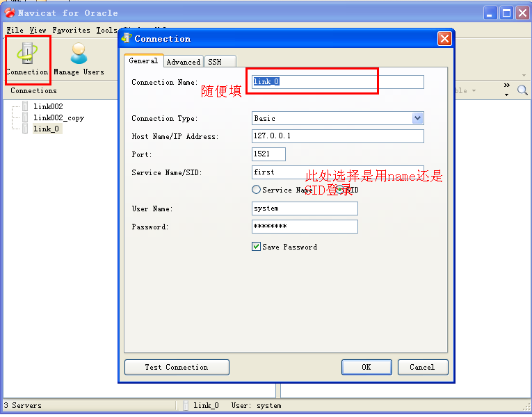
Task: Maximize the Navicat window
Action: click(x=506, y=13)
